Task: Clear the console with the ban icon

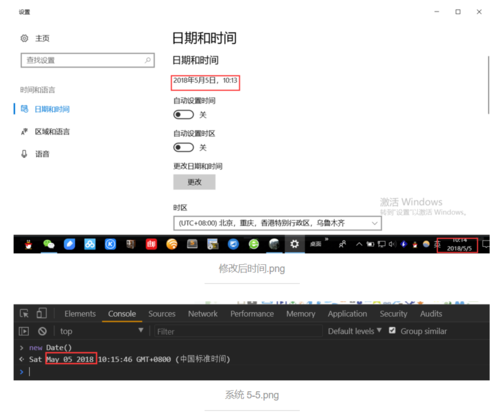Action: click(x=42, y=331)
